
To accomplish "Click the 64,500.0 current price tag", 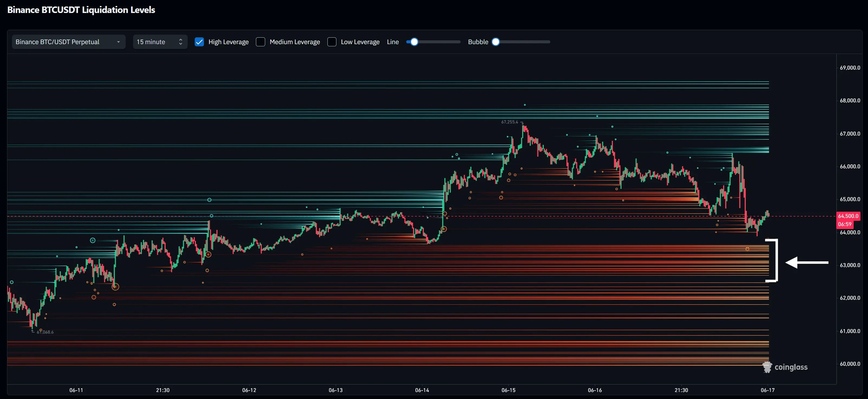I will [x=848, y=216].
